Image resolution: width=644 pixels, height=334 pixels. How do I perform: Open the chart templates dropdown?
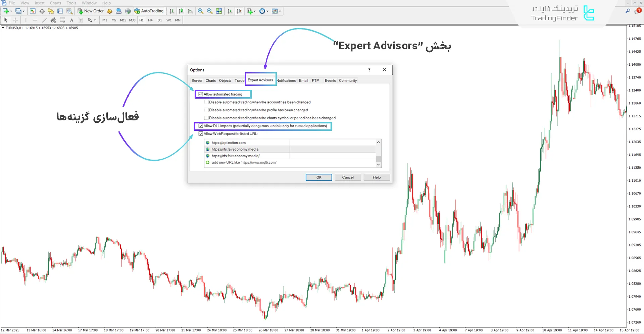(280, 11)
